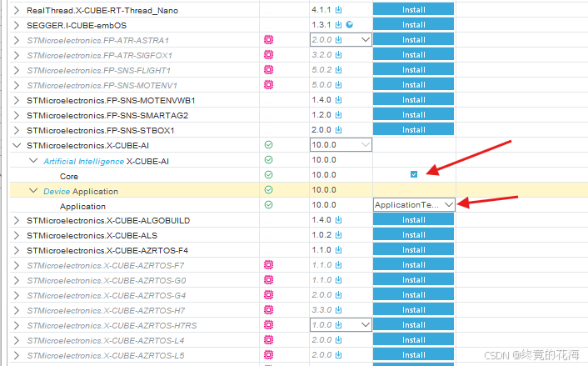
Task: Open version dropdown for X-CUBE-AZRTOS-H7RS
Action: pyautogui.click(x=341, y=324)
